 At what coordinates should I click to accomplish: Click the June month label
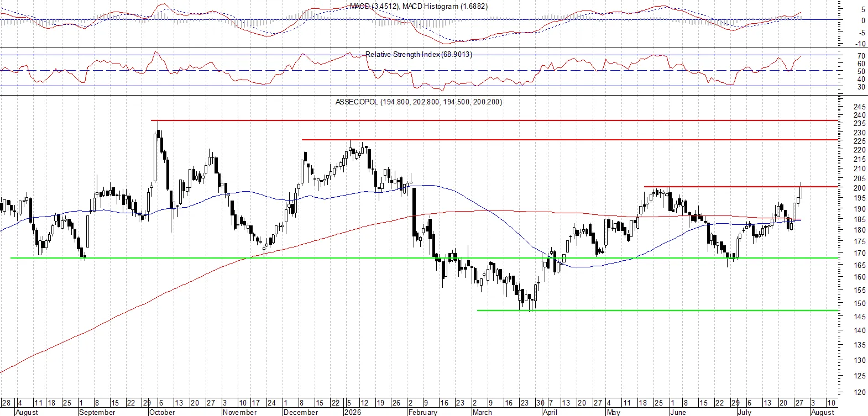click(677, 412)
